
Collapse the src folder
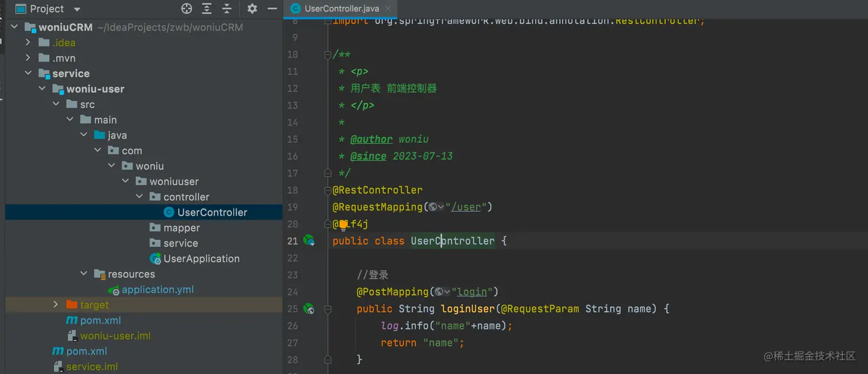click(x=56, y=104)
